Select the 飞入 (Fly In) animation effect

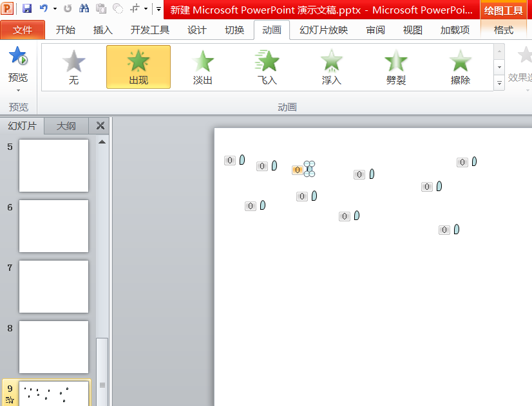point(267,67)
